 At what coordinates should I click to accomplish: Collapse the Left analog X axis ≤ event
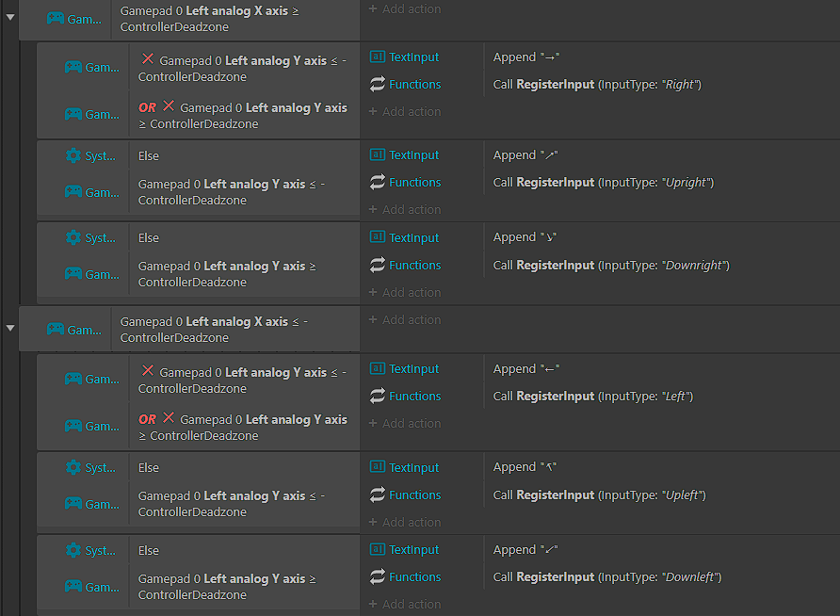tap(10, 328)
